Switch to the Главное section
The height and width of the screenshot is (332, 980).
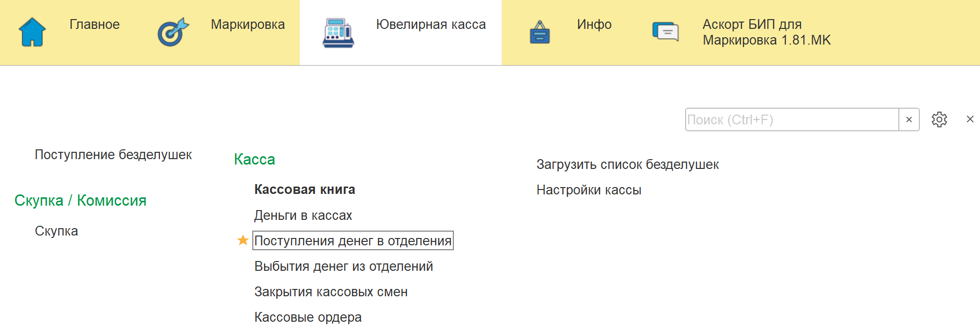tap(94, 24)
